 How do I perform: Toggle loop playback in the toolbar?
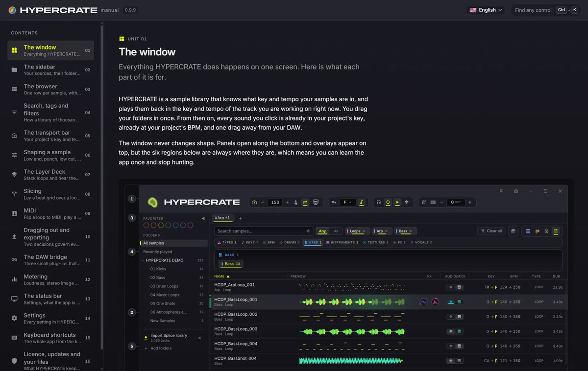pos(388,202)
